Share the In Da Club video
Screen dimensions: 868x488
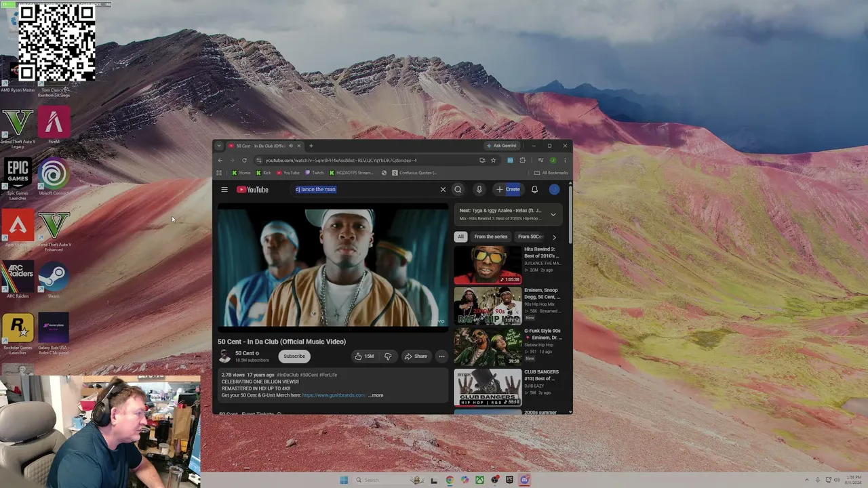[x=416, y=356]
